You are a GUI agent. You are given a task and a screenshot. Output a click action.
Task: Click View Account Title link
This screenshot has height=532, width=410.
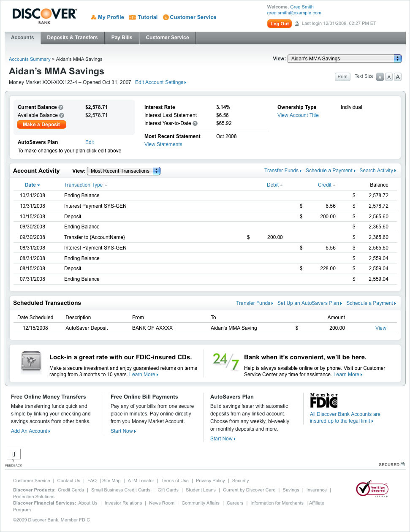click(298, 115)
